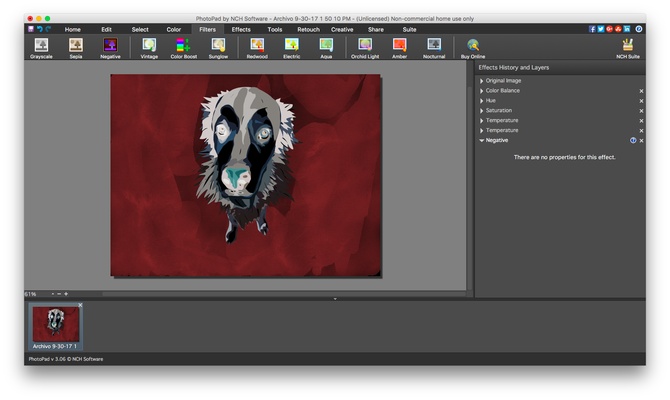This screenshot has height=400, width=670.
Task: Expand the Color Balance effect
Action: click(x=482, y=91)
